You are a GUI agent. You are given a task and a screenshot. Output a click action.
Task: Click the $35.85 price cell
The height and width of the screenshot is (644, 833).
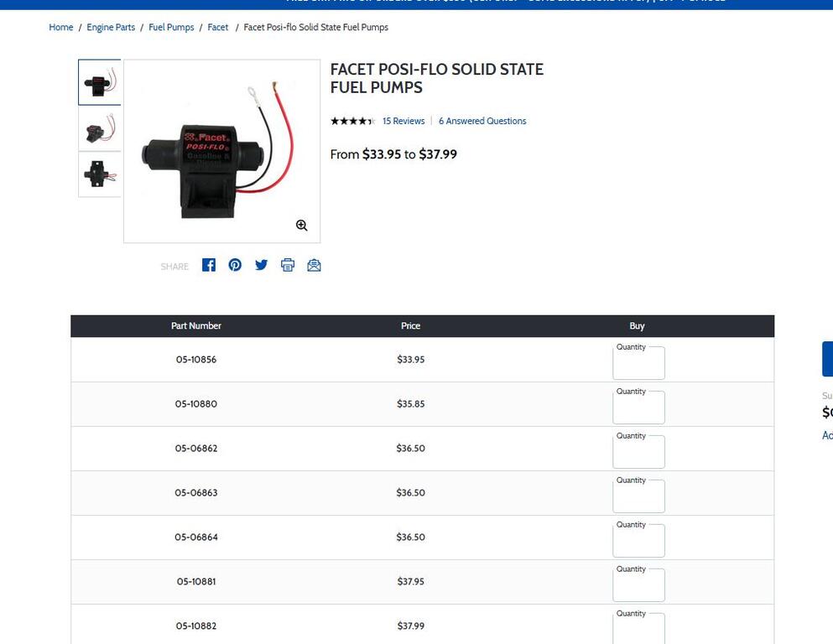411,404
